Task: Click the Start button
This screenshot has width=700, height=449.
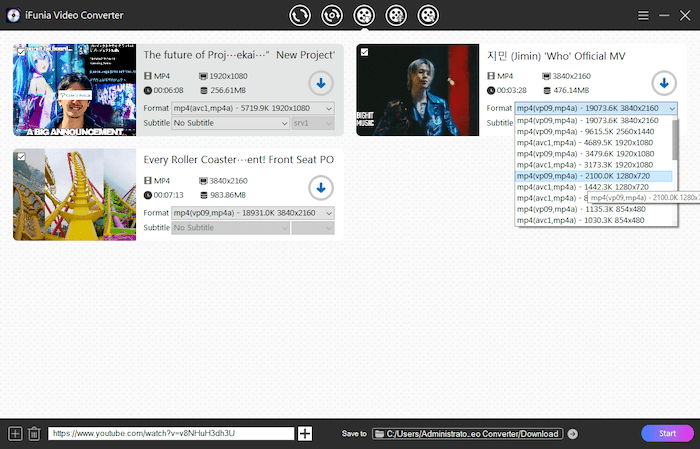Action: (x=666, y=433)
